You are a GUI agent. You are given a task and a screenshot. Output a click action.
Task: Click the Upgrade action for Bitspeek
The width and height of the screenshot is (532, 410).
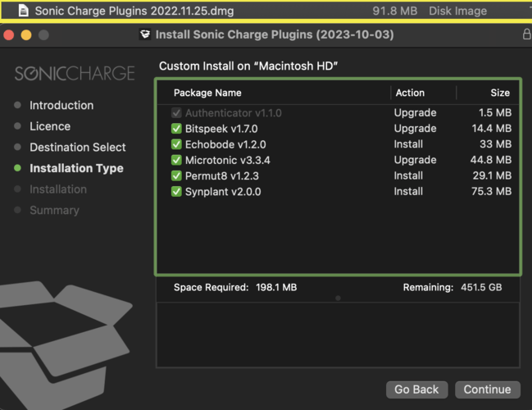[415, 128]
